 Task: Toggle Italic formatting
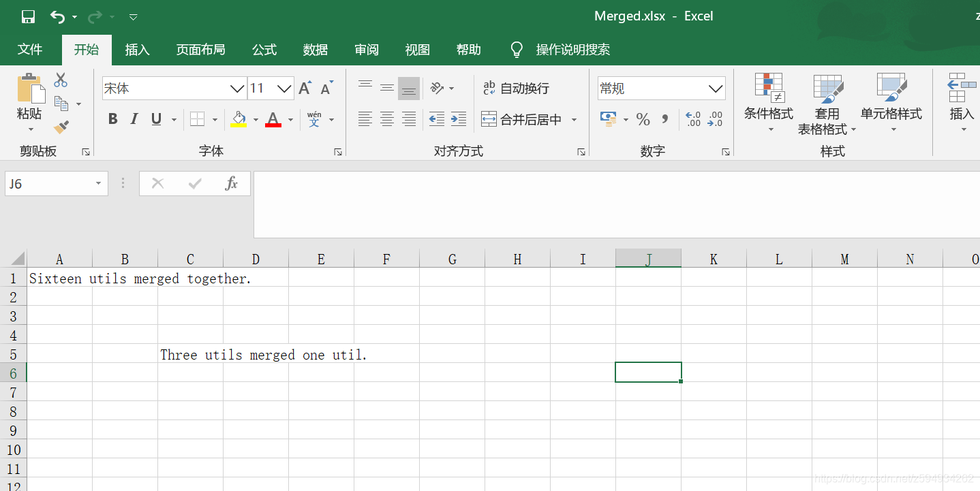134,119
